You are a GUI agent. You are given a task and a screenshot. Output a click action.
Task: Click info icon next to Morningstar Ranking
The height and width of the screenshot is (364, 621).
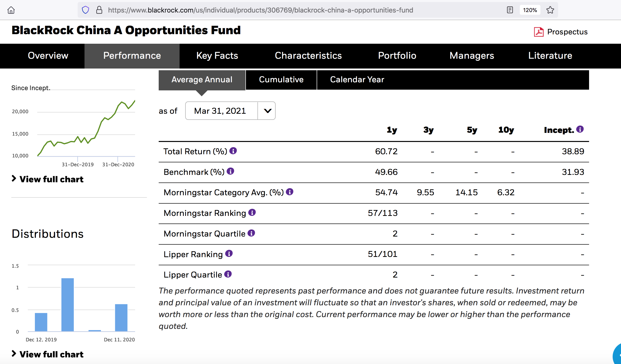(252, 212)
